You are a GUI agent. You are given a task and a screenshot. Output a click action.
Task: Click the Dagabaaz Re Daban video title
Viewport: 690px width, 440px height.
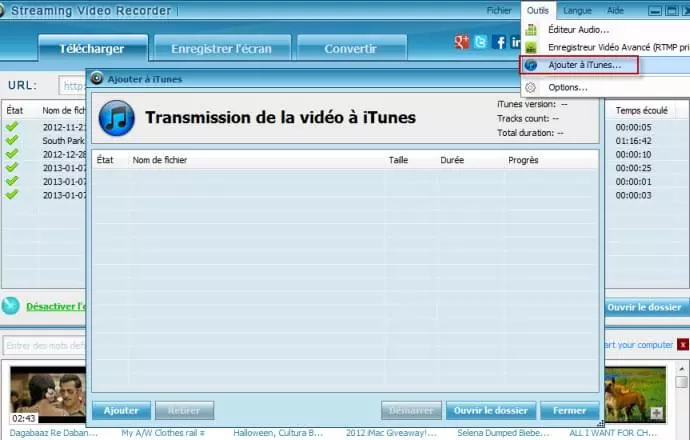[54, 433]
